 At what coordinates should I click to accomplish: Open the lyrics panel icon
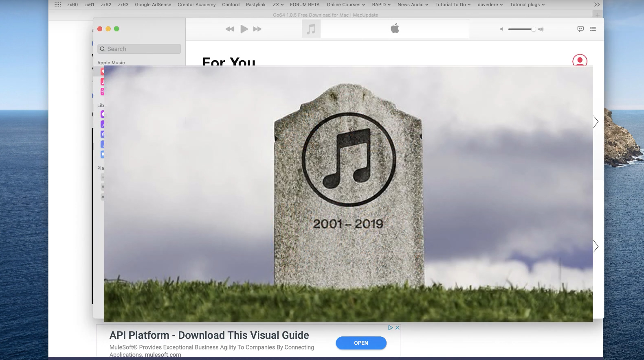580,29
